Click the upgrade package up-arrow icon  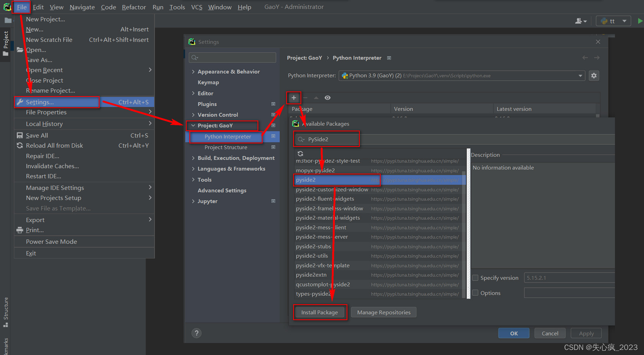316,98
